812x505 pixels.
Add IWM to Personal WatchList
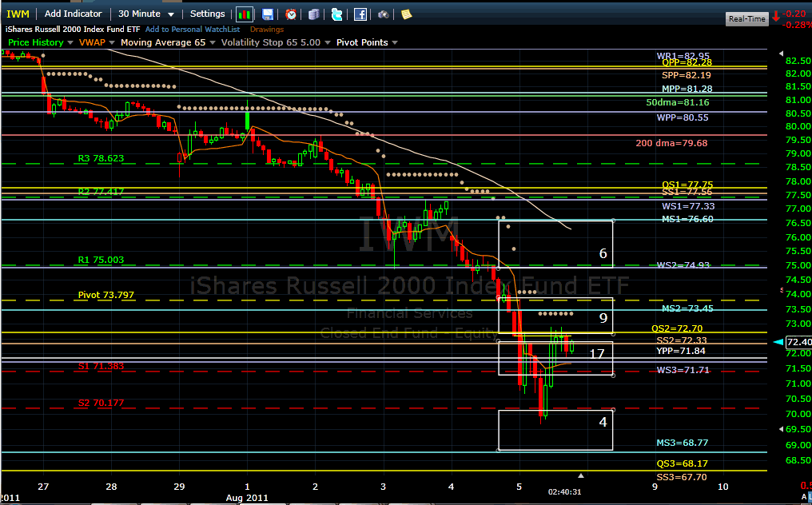(x=193, y=30)
